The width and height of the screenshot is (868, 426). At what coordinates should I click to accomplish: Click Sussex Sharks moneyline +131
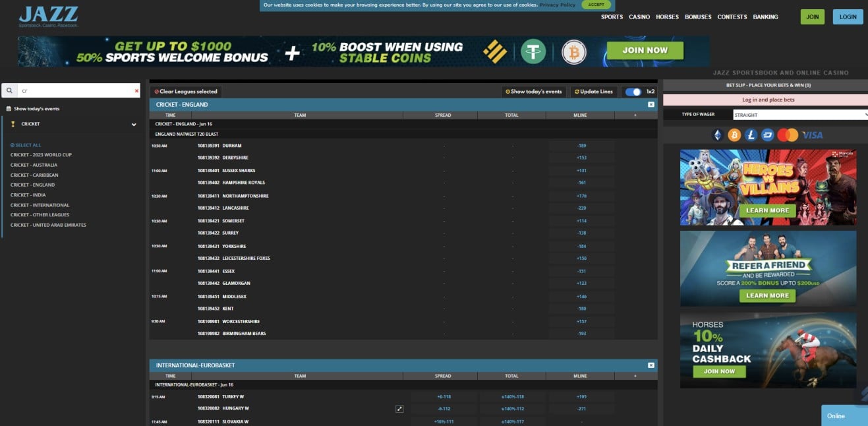(x=581, y=171)
